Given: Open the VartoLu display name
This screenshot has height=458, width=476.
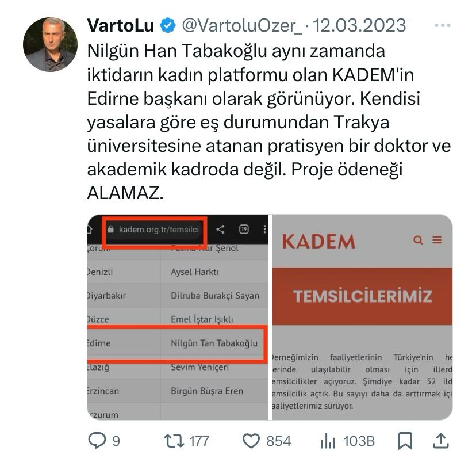Looking at the screenshot, I should point(121,25).
